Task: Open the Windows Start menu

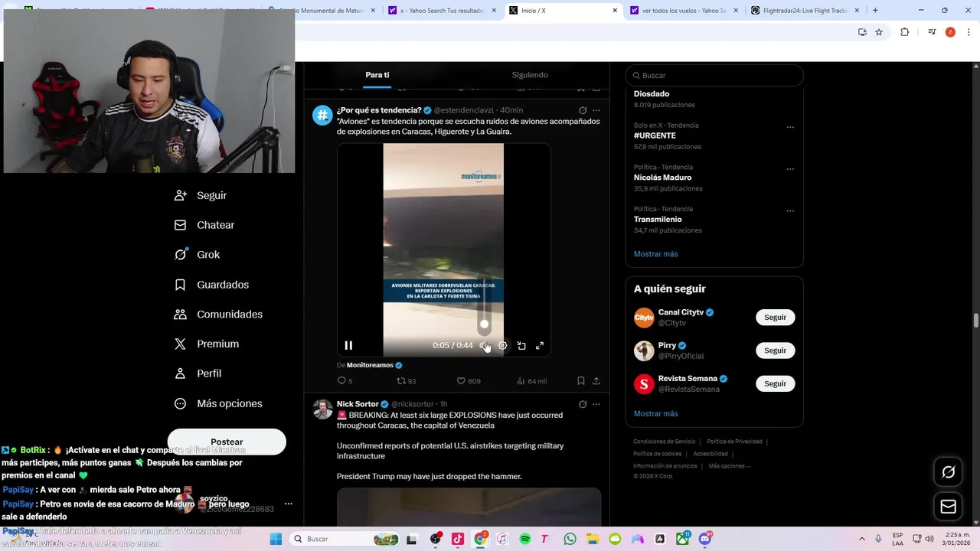Action: (x=276, y=539)
